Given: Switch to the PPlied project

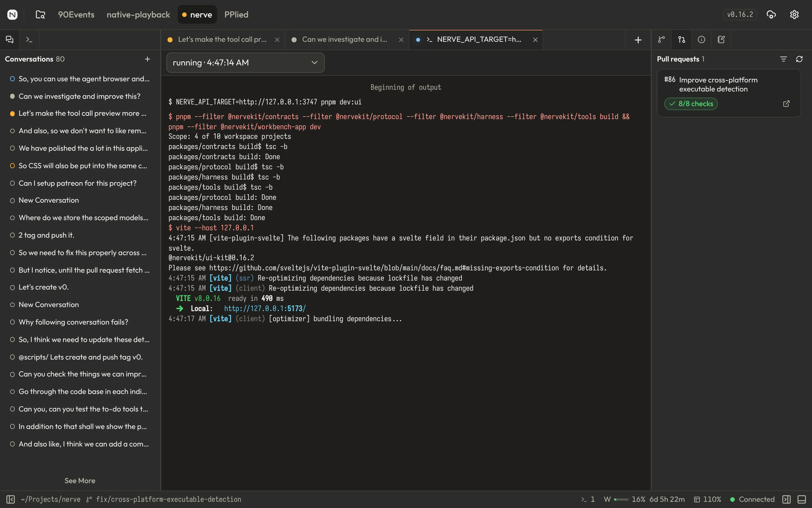Looking at the screenshot, I should coord(236,14).
